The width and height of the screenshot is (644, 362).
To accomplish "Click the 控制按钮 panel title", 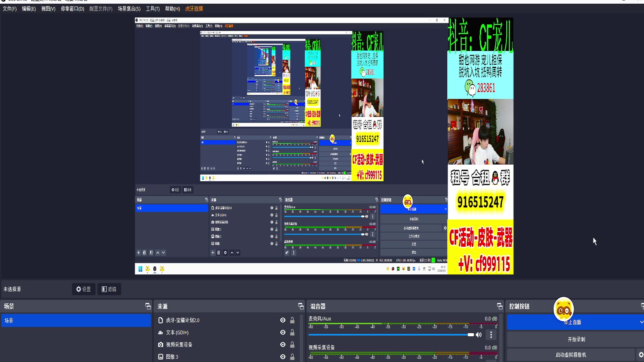I will (519, 306).
